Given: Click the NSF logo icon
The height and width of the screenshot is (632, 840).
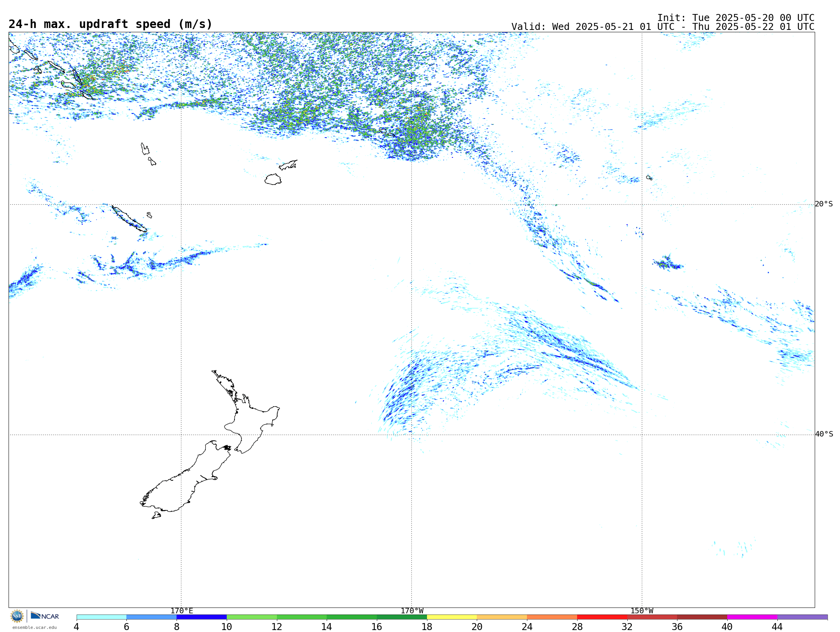Looking at the screenshot, I should click(17, 616).
